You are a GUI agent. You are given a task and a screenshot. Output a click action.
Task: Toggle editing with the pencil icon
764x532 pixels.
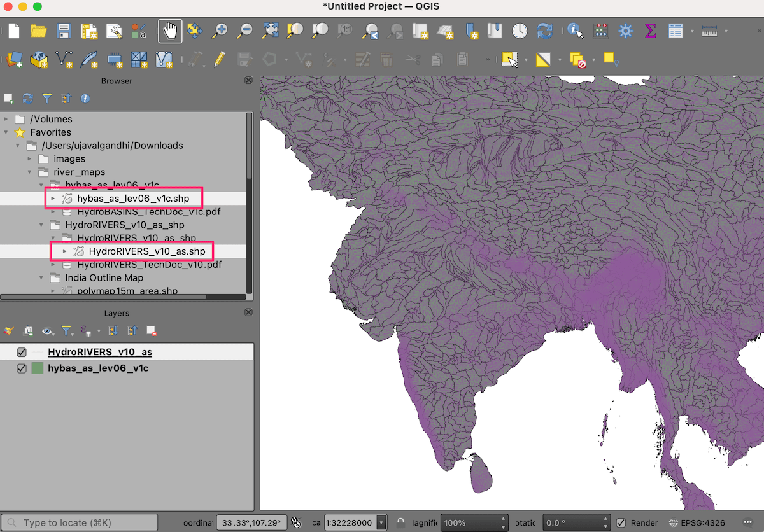coord(220,59)
